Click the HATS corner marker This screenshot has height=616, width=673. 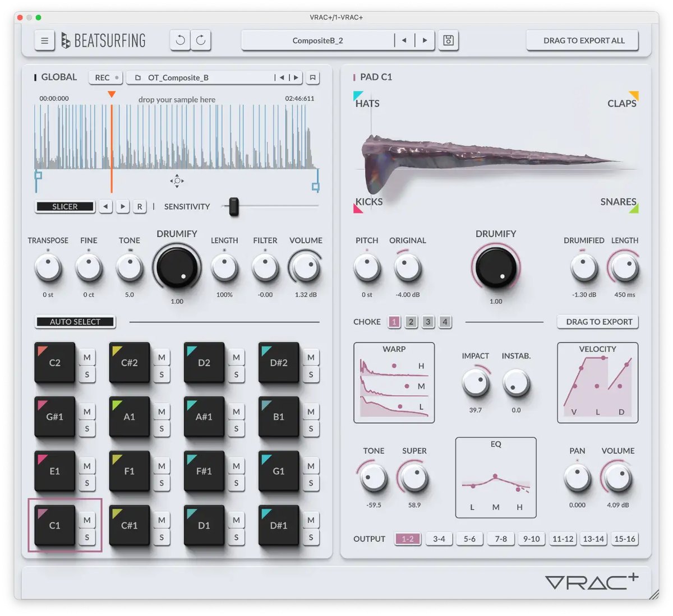(x=358, y=95)
